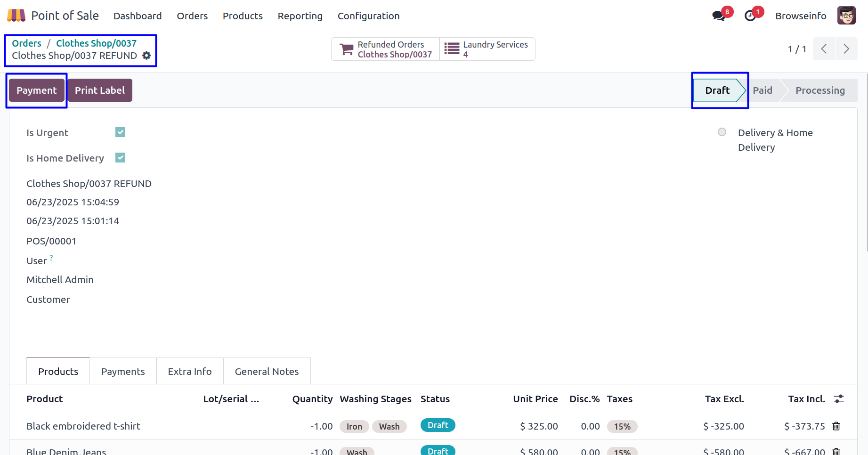Delete the Black embroidered t-shirt line
The width and height of the screenshot is (868, 455).
click(x=836, y=426)
